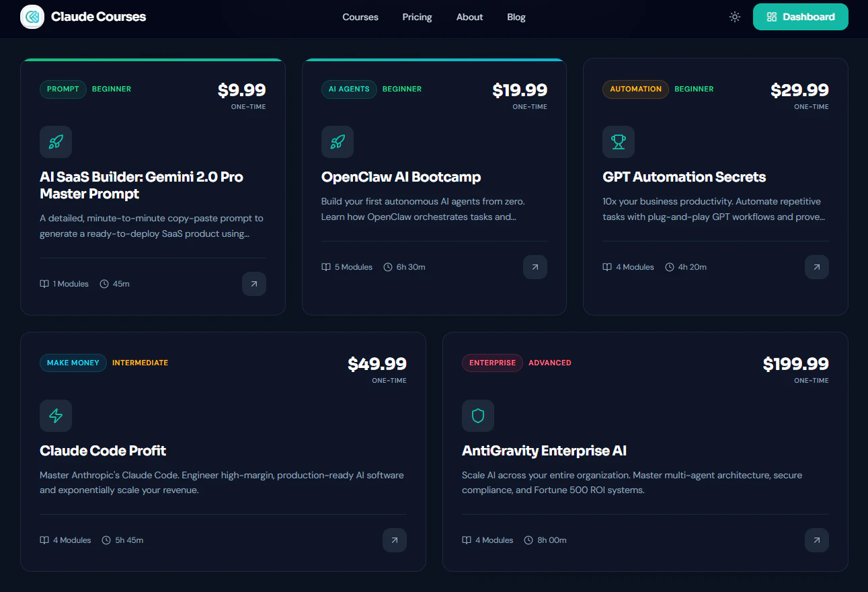The image size is (868, 592).
Task: Click the clock icon beside 4h 20m
Action: coord(670,267)
